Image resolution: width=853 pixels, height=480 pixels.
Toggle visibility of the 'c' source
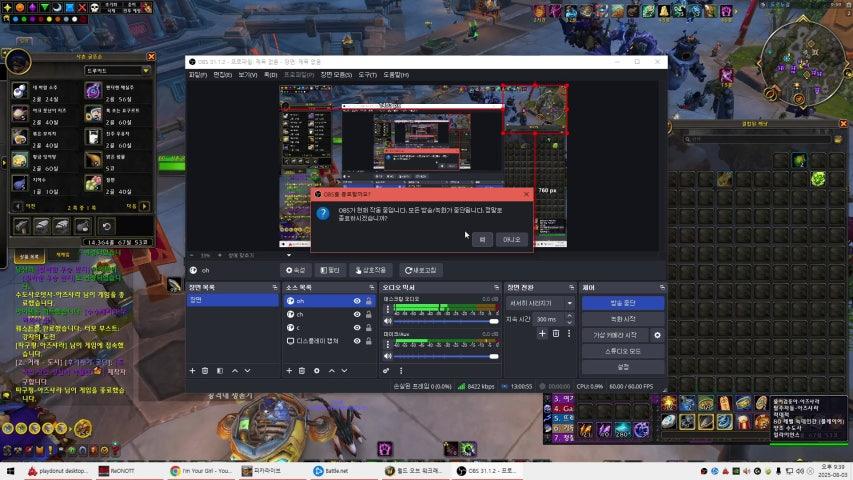[357, 328]
